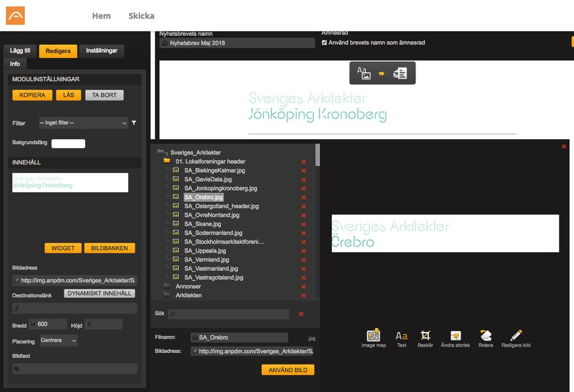Click the list layout module icon

pos(400,73)
